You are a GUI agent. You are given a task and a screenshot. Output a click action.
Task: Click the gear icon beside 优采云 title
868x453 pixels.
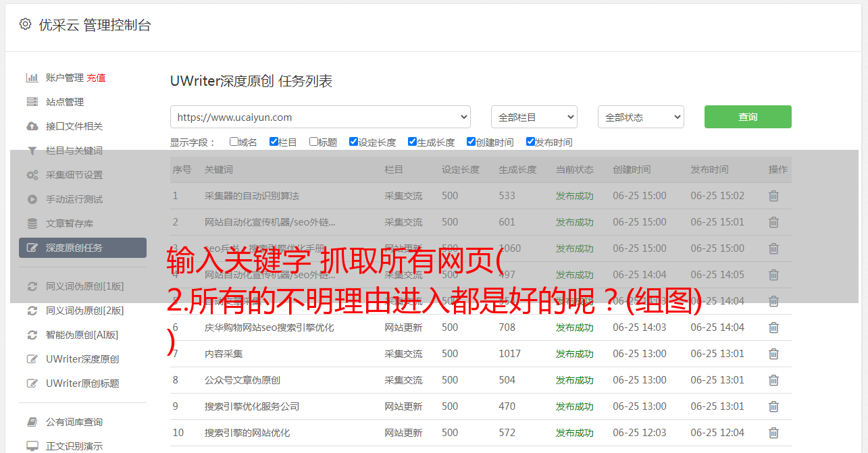(x=25, y=24)
